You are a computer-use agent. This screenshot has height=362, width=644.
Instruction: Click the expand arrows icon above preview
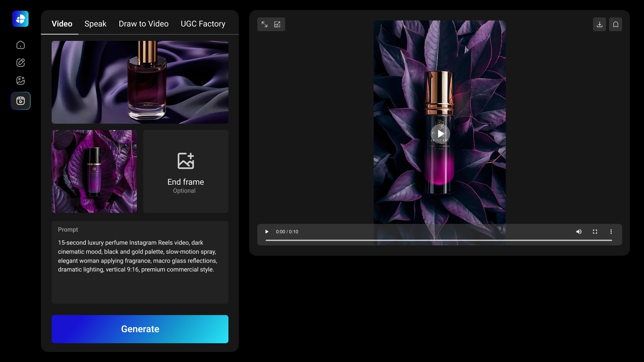click(x=264, y=24)
